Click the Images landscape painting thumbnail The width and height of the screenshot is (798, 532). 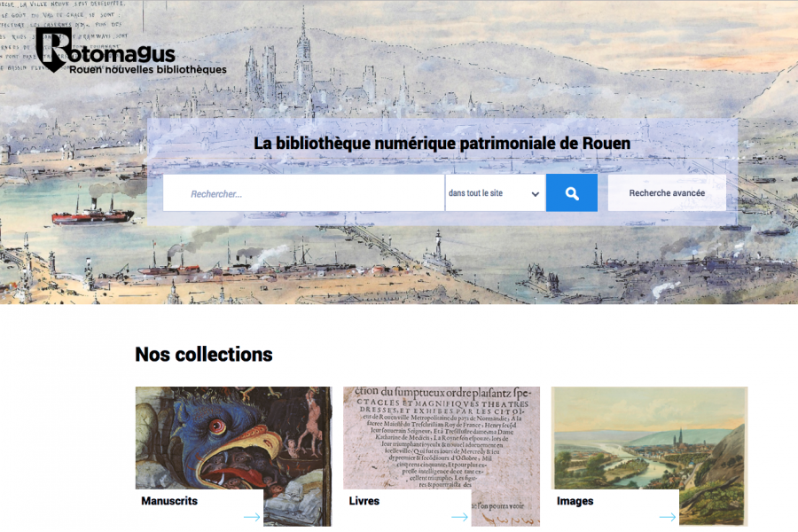coord(649,438)
